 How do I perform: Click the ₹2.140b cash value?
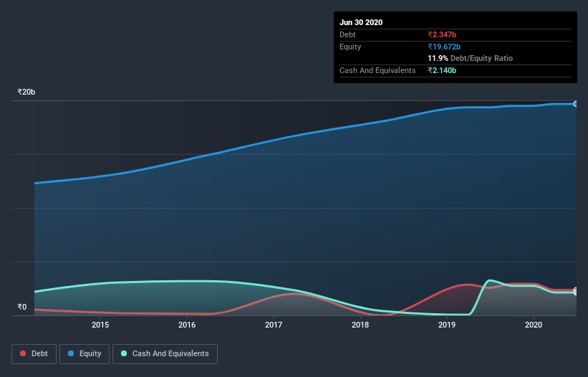(442, 70)
